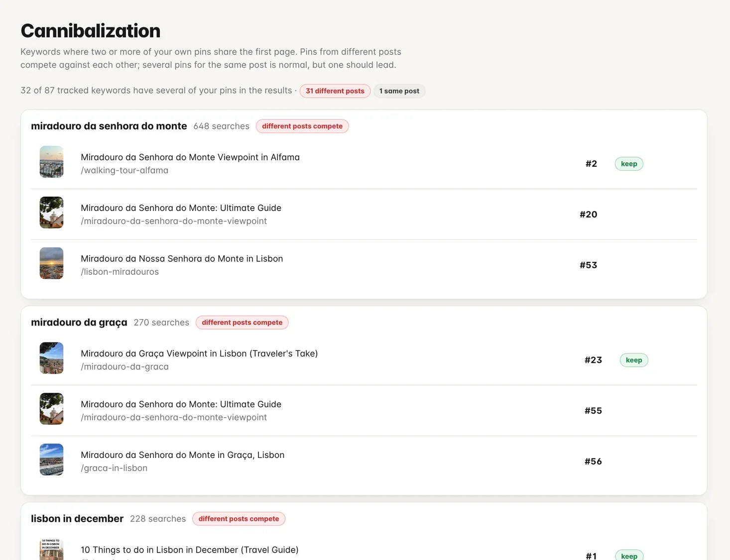Screen dimensions: 730x560
Task: Click the keep badge on the #23 pin
Action: 634,360
